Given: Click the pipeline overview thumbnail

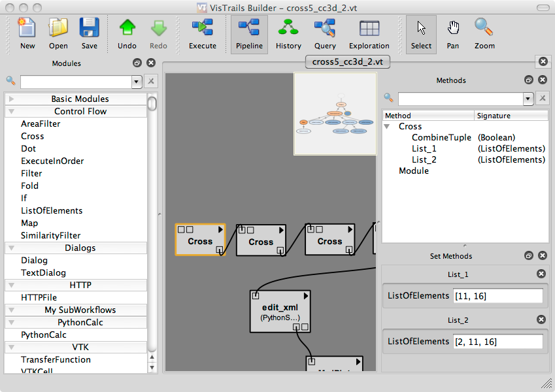Looking at the screenshot, I should click(335, 114).
